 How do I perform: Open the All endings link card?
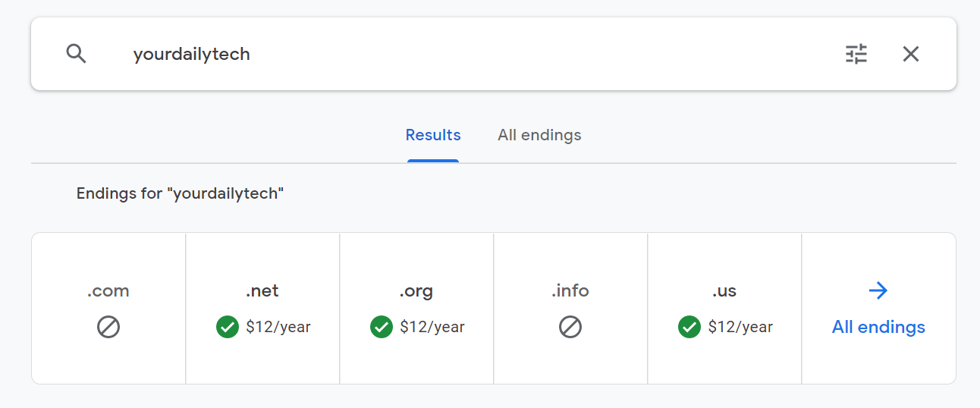(x=878, y=327)
